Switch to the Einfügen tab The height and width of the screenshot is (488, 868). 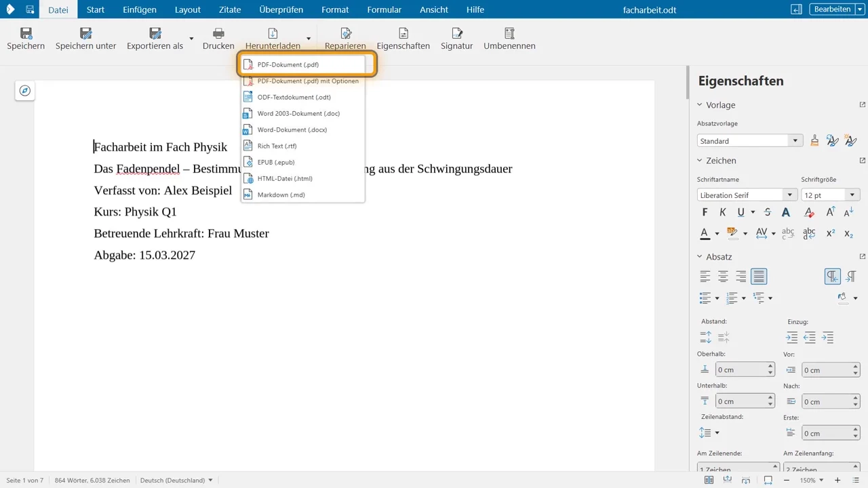(140, 9)
